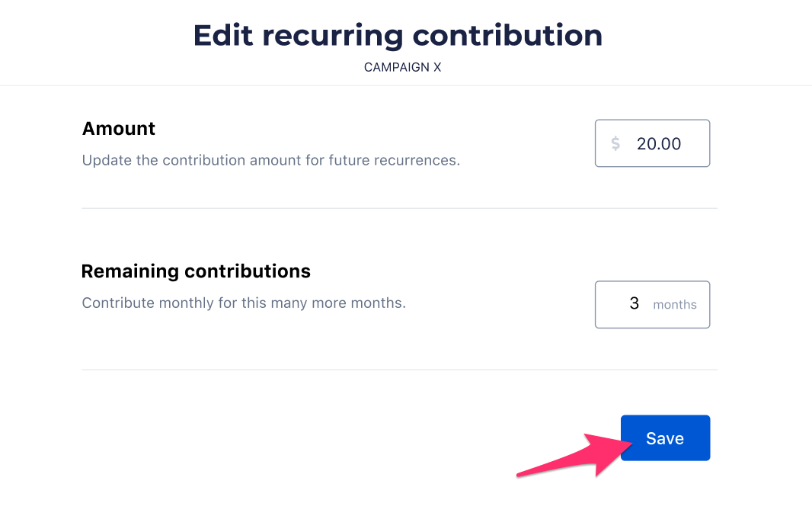The width and height of the screenshot is (812, 532).
Task: Focus the Amount input field
Action: click(x=652, y=143)
